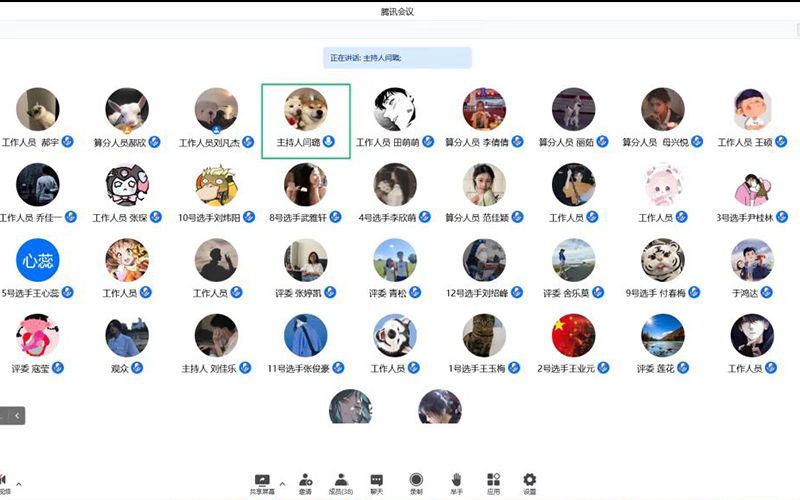Start recording with the 录制 icon
Image resolution: width=800 pixels, height=500 pixels.
(416, 484)
